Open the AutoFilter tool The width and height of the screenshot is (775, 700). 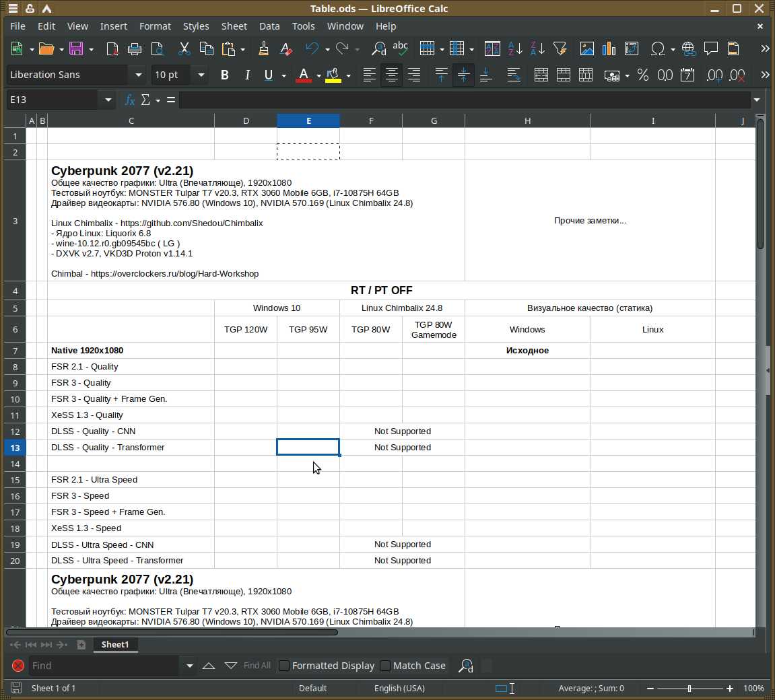pyautogui.click(x=560, y=48)
